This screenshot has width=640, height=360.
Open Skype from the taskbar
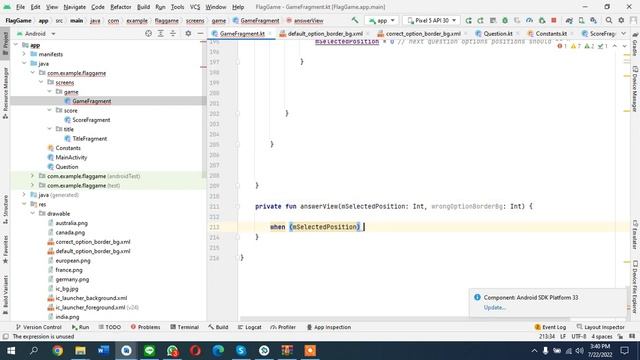241,351
